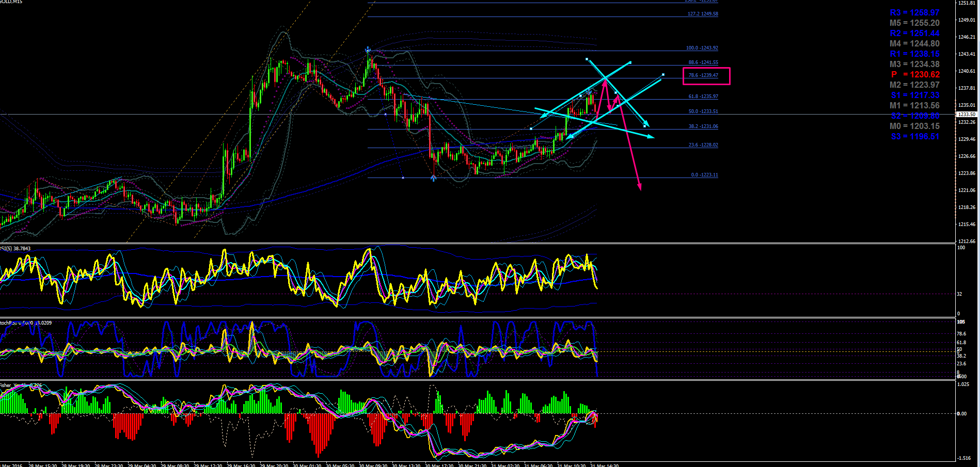Select the 38.2 -1231.06 Fibonacci retracement label
Screen dimensions: 980x467
(703, 126)
